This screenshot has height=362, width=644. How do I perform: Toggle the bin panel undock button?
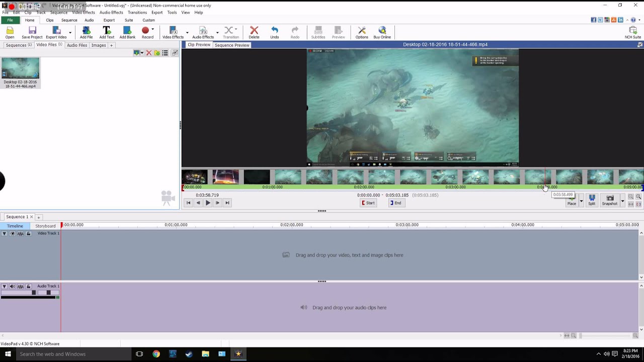[x=175, y=53]
